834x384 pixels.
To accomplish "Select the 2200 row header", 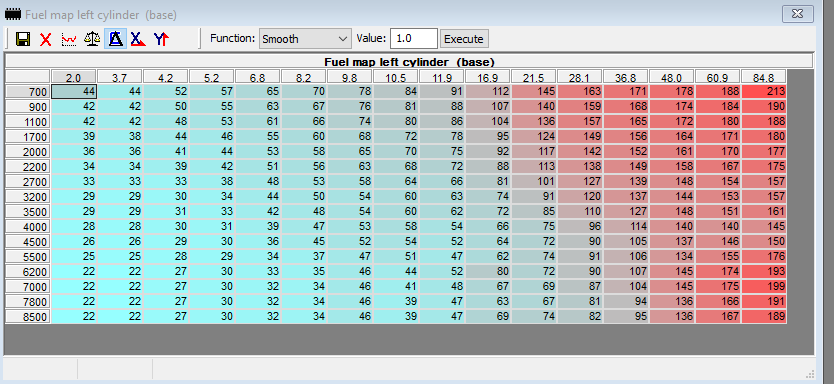I will (28, 167).
